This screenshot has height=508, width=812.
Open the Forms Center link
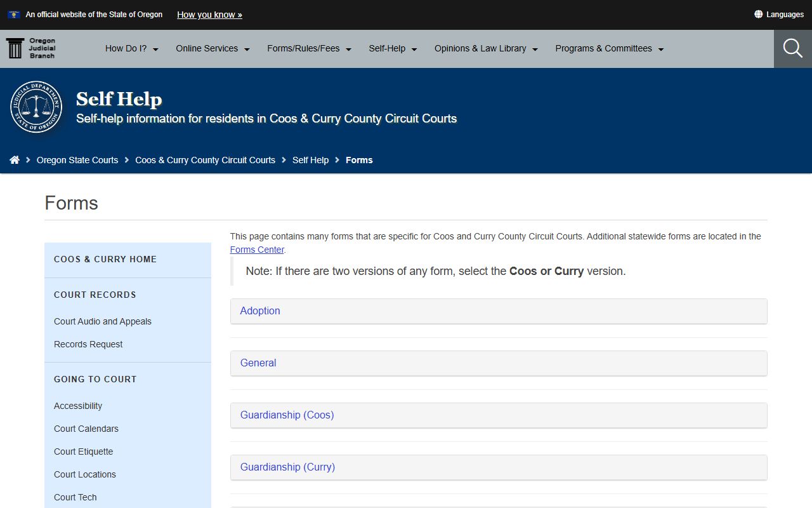click(x=257, y=250)
